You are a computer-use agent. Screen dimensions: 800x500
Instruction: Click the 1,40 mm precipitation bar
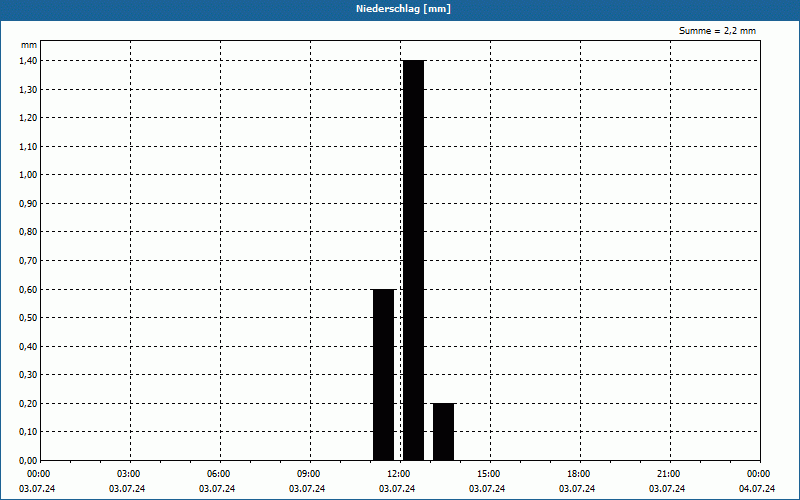click(x=413, y=260)
